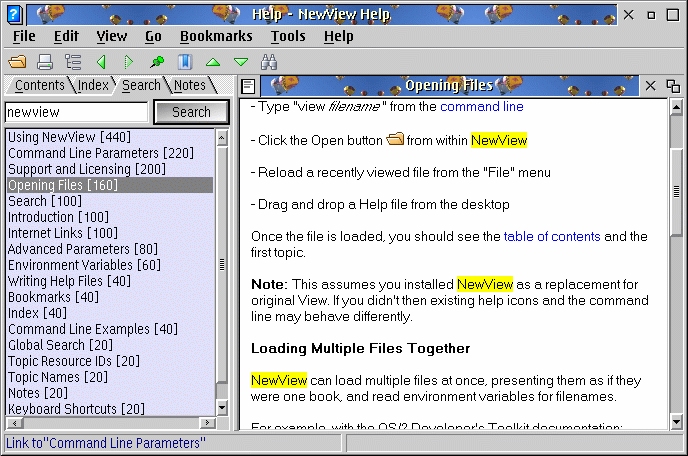Viewport: 688px width, 456px height.
Task: Click results list scroll down arrow
Action: 222,408
